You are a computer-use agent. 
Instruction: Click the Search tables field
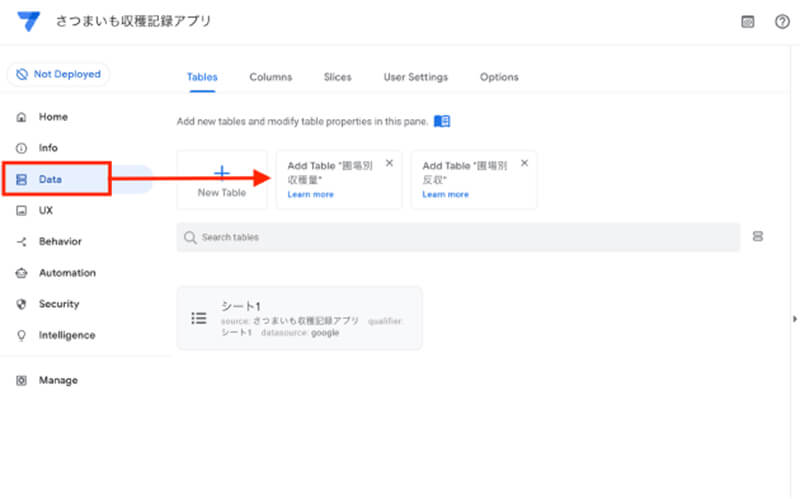(458, 237)
